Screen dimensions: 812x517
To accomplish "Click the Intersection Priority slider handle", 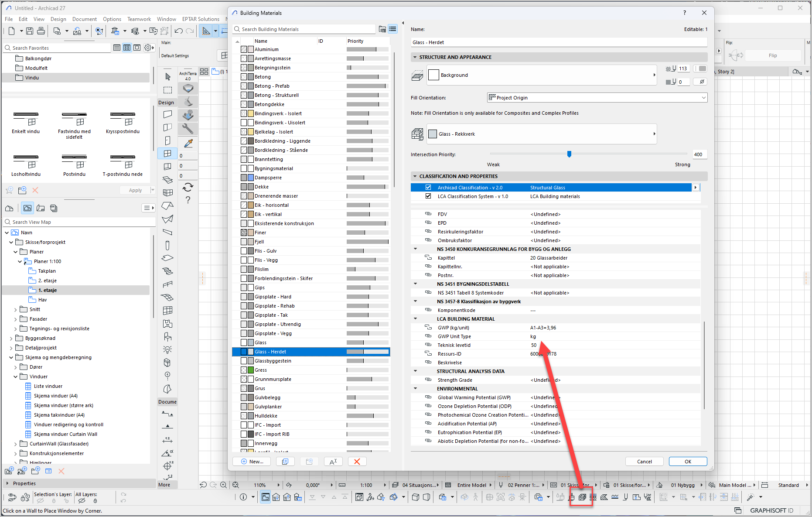I will pyautogui.click(x=569, y=154).
